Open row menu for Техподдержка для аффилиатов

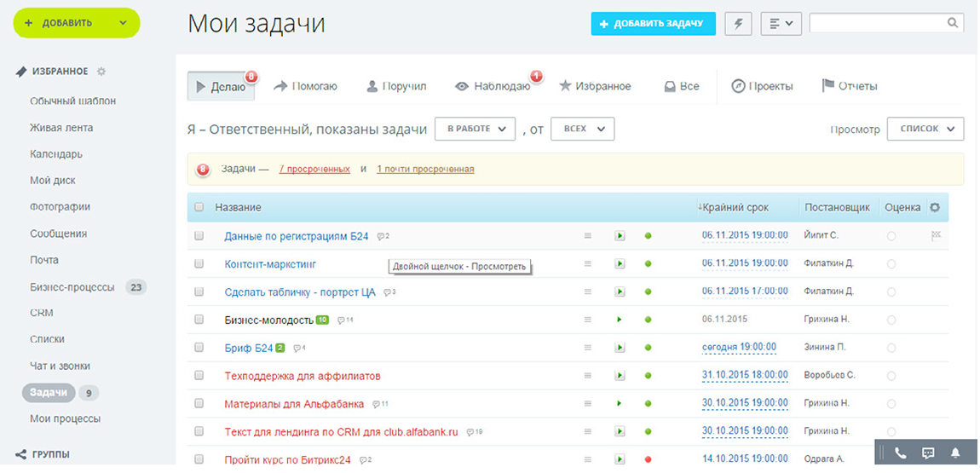(587, 376)
